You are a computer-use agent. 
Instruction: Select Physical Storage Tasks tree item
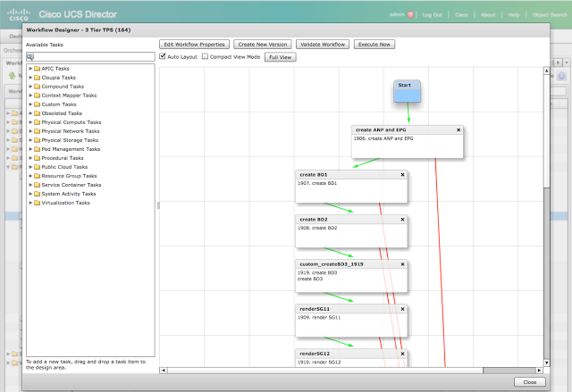(x=70, y=140)
